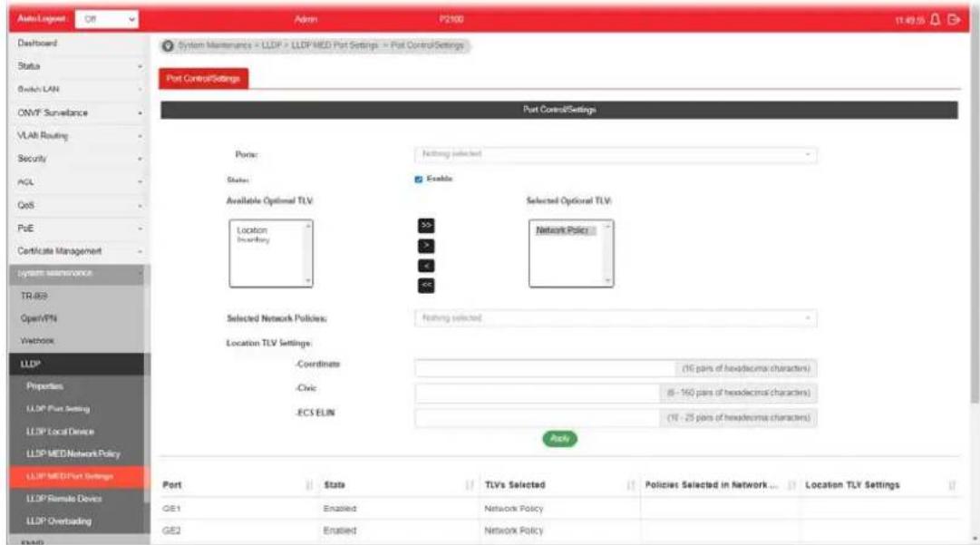Sort table by State column icon

[x=470, y=485]
